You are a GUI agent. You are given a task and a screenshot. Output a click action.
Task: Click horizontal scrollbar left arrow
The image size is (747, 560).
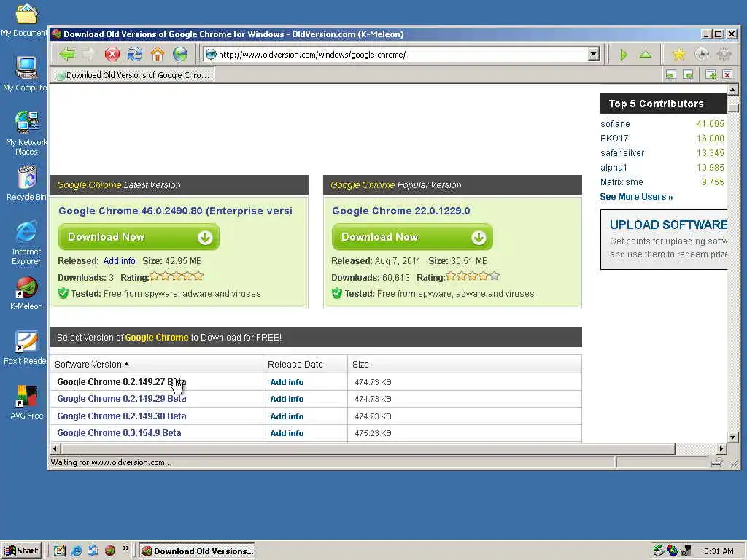[x=55, y=448]
